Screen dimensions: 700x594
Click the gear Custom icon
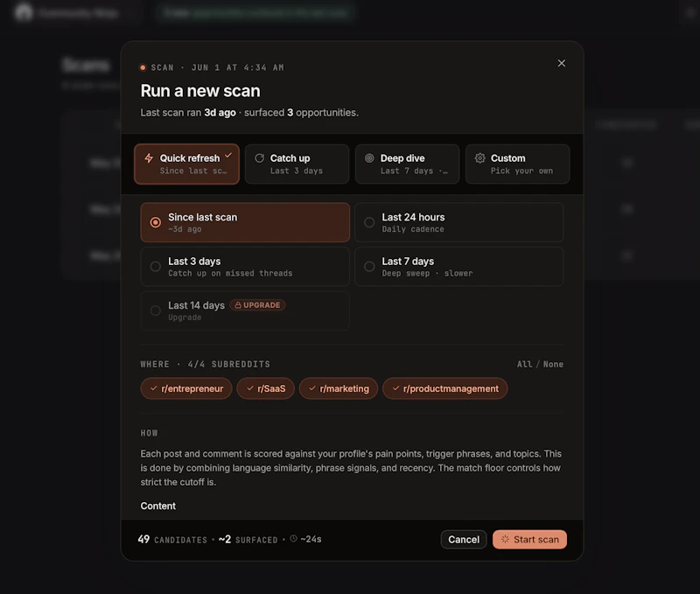pyautogui.click(x=479, y=158)
